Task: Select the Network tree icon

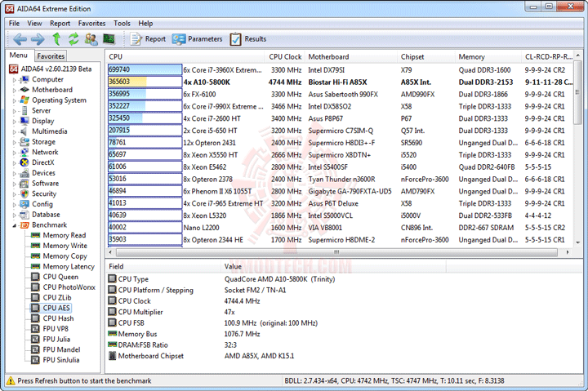Action: [24, 152]
